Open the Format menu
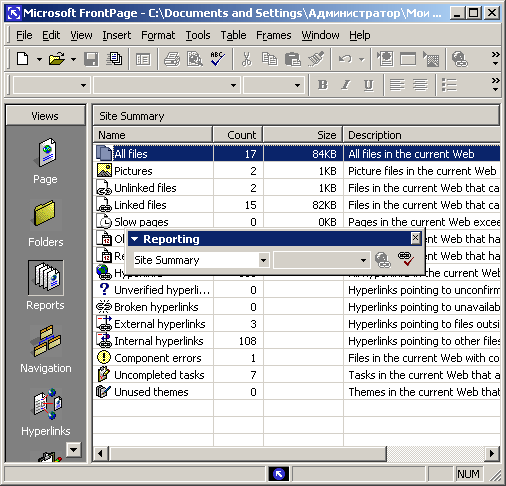Image resolution: width=506 pixels, height=486 pixels. click(x=158, y=35)
